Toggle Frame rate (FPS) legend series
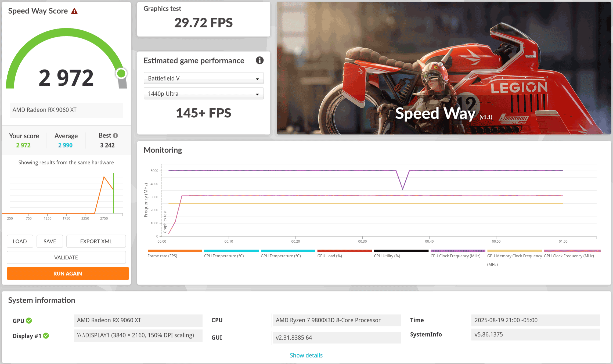 tap(162, 256)
